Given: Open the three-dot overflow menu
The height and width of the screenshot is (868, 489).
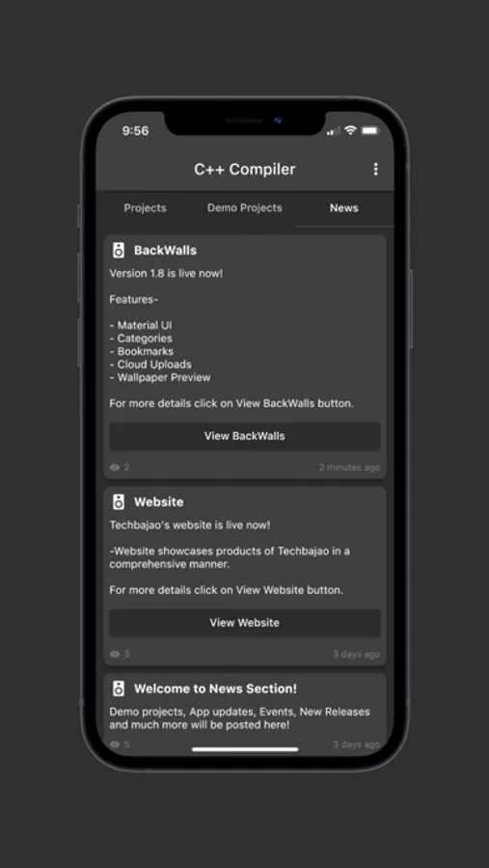Looking at the screenshot, I should tap(375, 169).
